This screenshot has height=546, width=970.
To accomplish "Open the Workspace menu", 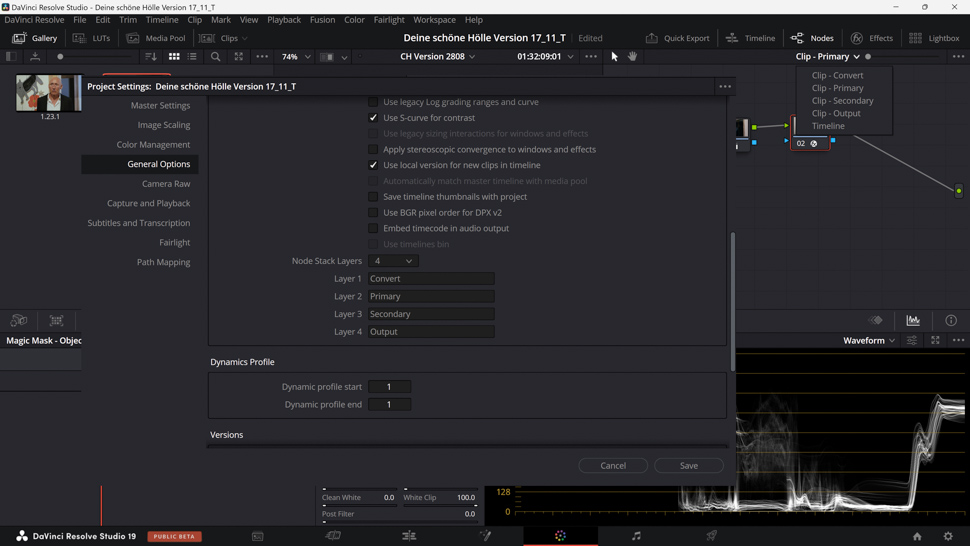I will [434, 20].
